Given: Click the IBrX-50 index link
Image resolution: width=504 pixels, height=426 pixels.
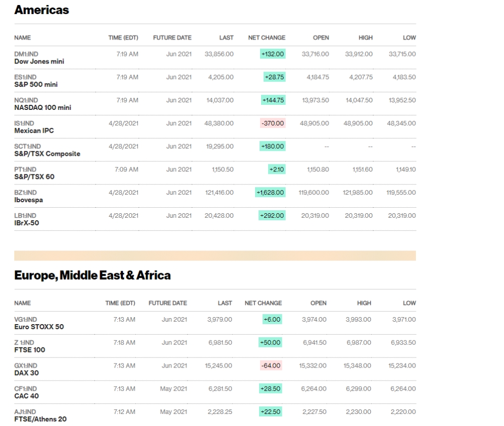Looking at the screenshot, I should [27, 223].
